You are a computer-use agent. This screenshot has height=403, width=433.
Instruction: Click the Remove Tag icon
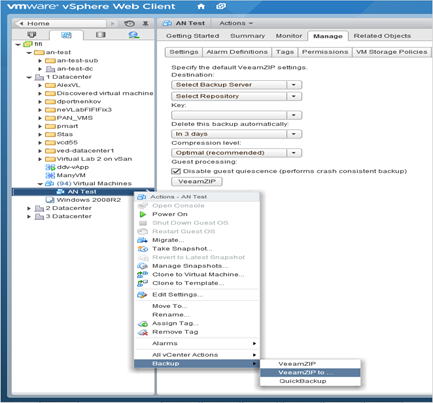point(143,332)
